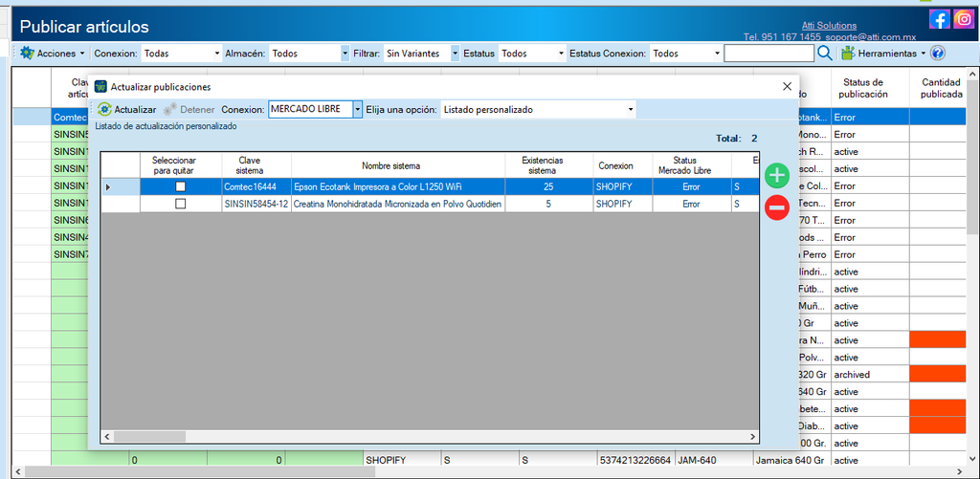The height and width of the screenshot is (479, 980).
Task: Close the Actualizar publicaciones dialog
Action: pyautogui.click(x=787, y=87)
